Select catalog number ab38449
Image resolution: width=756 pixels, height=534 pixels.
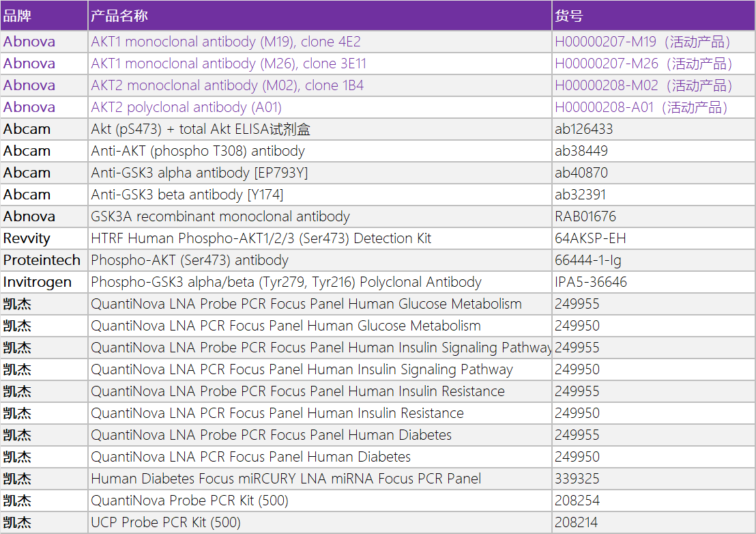point(654,151)
